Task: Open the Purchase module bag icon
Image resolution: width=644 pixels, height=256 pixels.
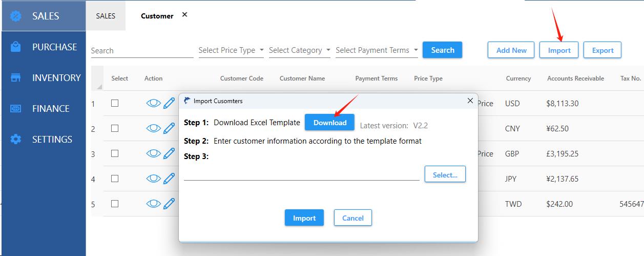Action: (16, 47)
